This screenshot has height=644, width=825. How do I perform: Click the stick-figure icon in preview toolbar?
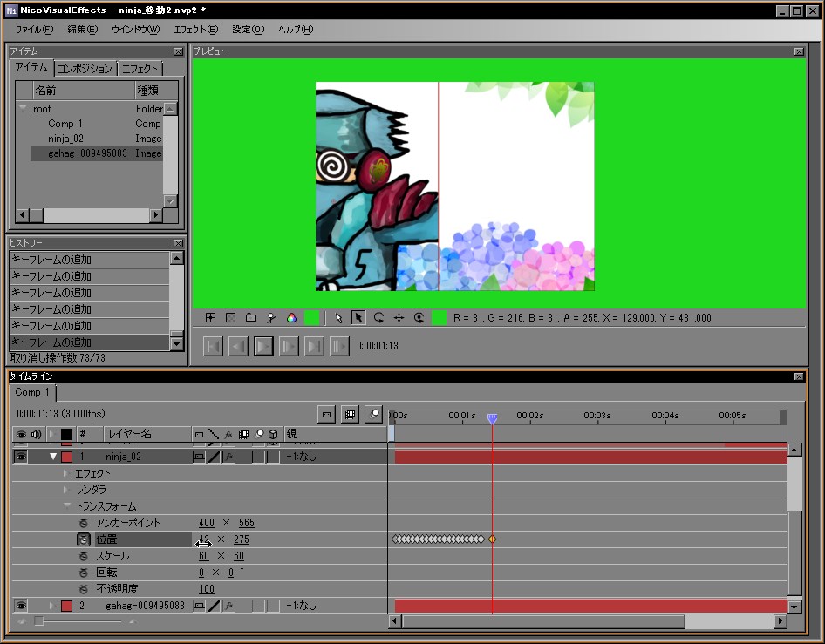click(x=271, y=318)
